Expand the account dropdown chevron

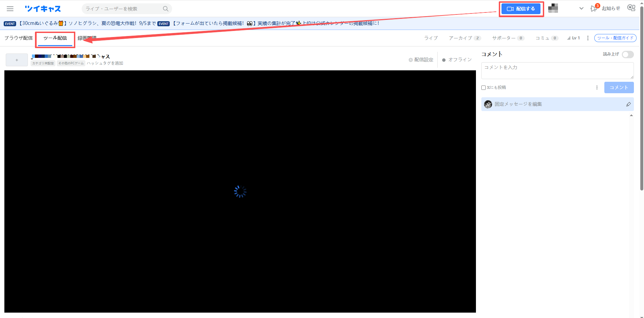[x=581, y=8]
